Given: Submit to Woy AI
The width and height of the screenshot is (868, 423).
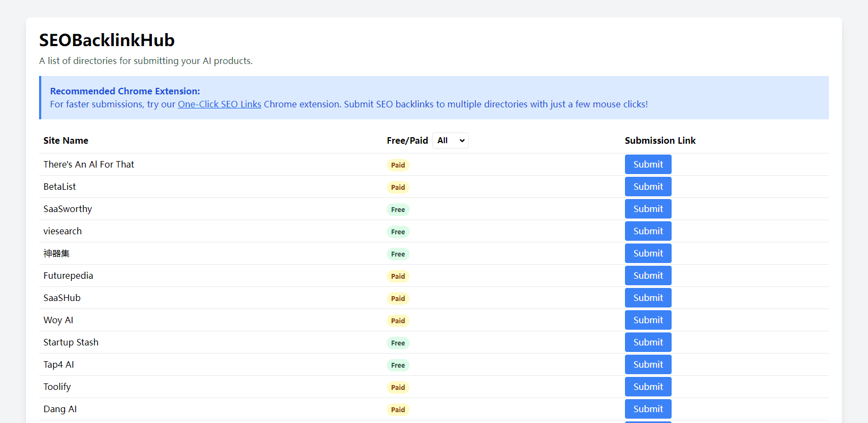Looking at the screenshot, I should (648, 320).
